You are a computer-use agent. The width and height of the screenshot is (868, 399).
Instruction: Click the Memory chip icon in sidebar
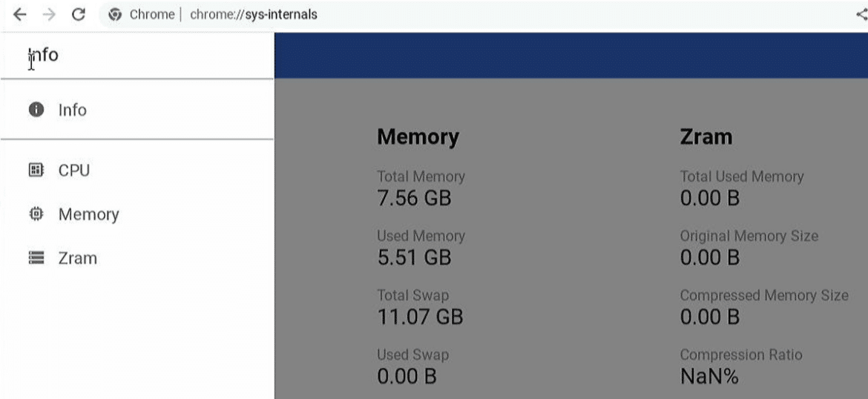click(36, 214)
